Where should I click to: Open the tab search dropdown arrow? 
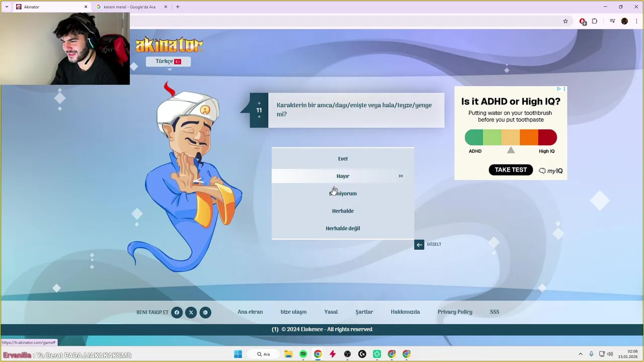[6, 7]
